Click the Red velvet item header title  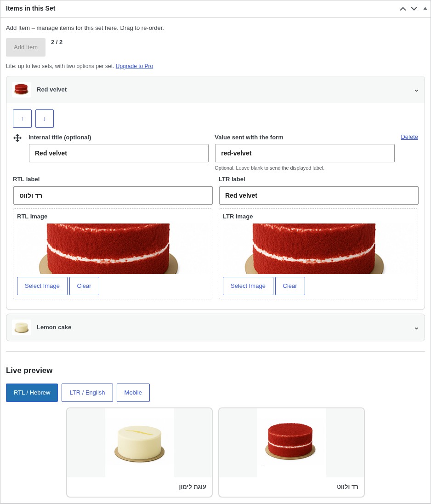pos(52,90)
